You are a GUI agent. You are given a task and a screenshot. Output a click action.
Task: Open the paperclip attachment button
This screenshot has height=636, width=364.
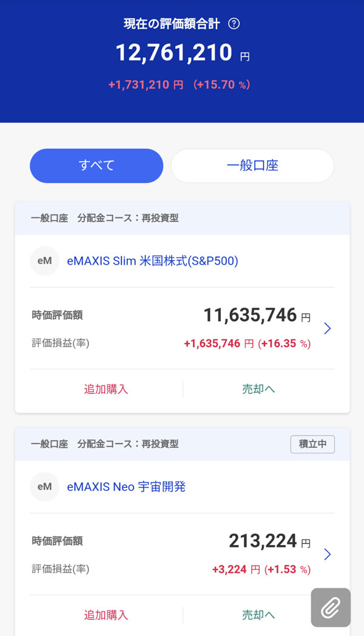pyautogui.click(x=331, y=607)
